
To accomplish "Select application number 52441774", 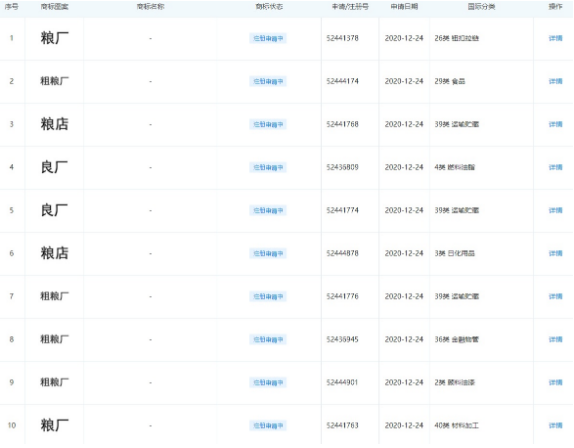I will (x=342, y=210).
